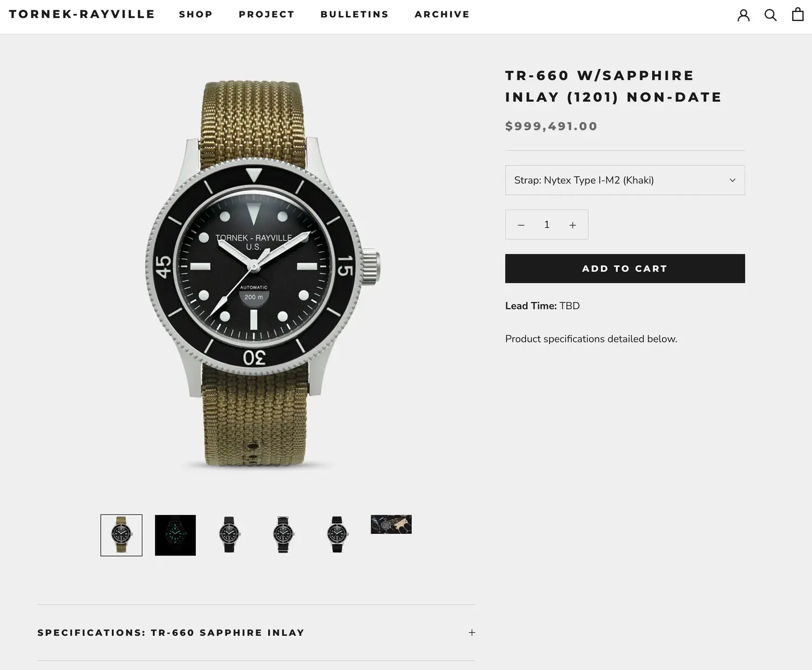
Task: Open the Project menu item
Action: (x=266, y=14)
